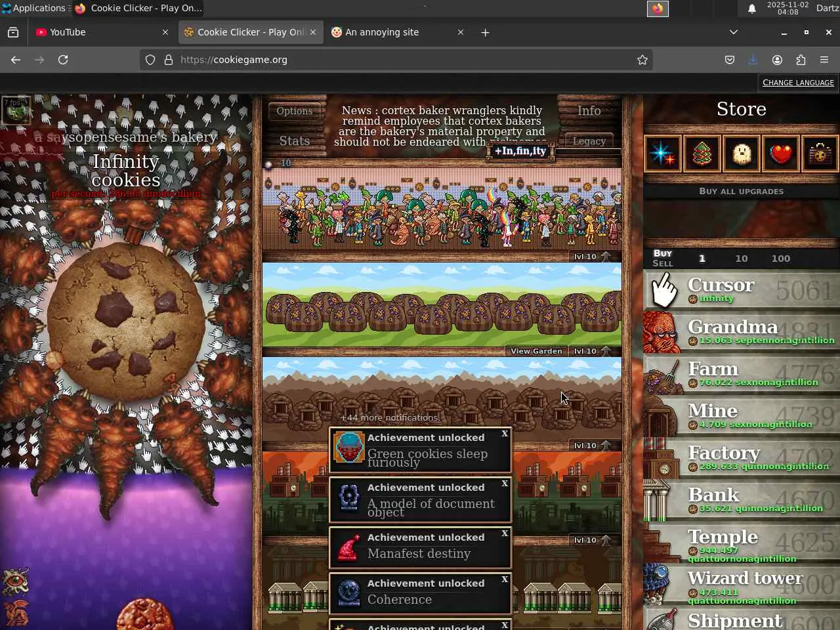Screen dimensions: 840x630
Task: Buy a Temple building
Action: tap(742, 543)
